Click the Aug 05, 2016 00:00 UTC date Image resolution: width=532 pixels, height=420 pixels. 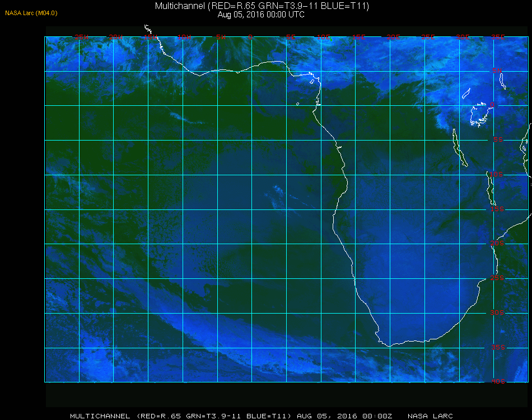tap(261, 15)
